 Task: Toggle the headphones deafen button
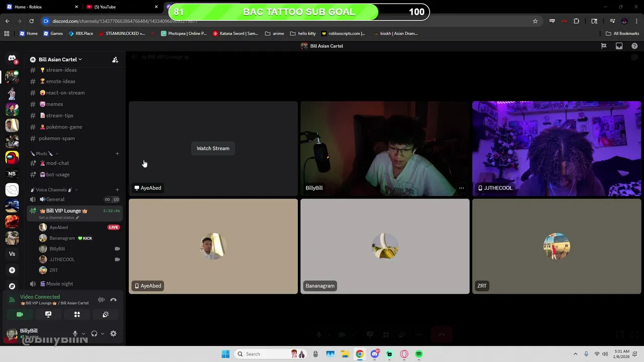[x=94, y=333]
